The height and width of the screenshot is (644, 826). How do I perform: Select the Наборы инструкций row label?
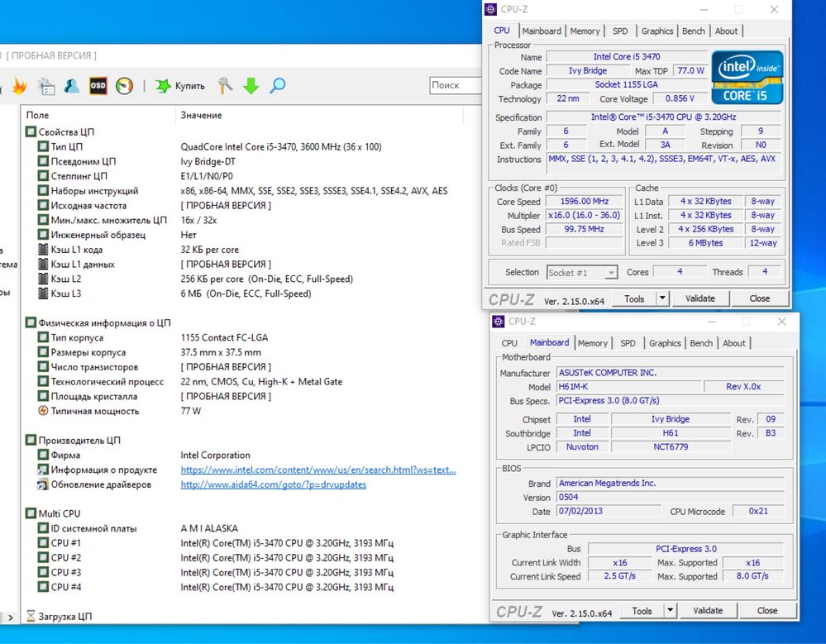[95, 191]
